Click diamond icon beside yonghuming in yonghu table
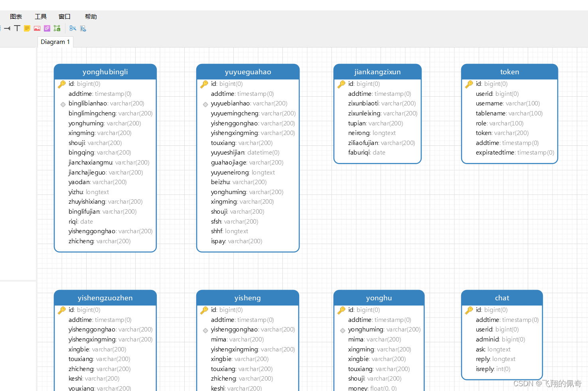The height and width of the screenshot is (391, 588). [343, 330]
